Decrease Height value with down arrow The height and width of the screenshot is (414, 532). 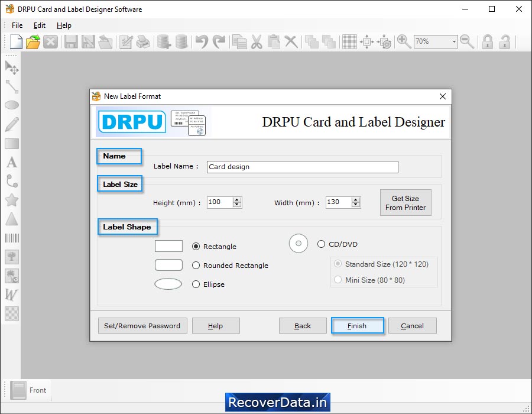click(x=237, y=205)
